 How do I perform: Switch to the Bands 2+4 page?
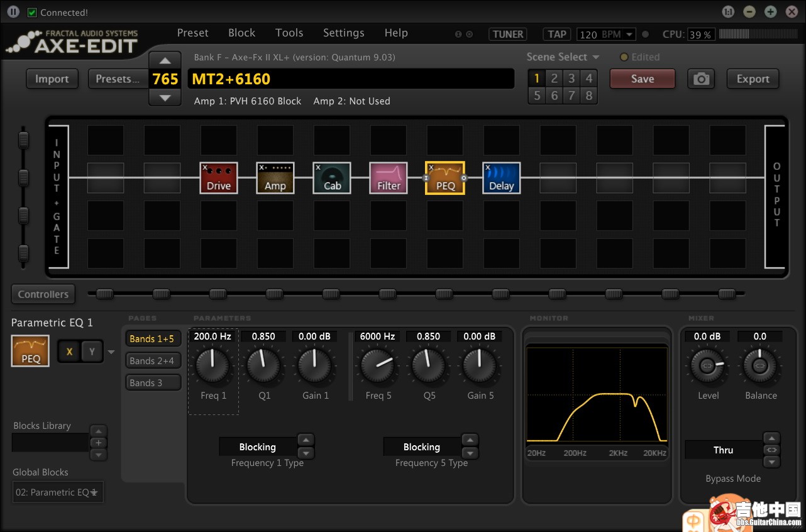click(x=153, y=361)
